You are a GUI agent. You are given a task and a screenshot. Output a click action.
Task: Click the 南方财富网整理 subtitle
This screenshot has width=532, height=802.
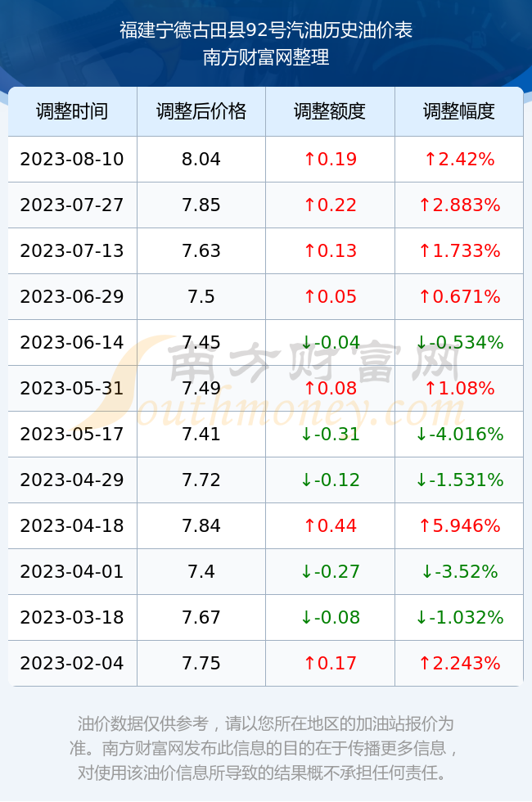[x=266, y=56]
